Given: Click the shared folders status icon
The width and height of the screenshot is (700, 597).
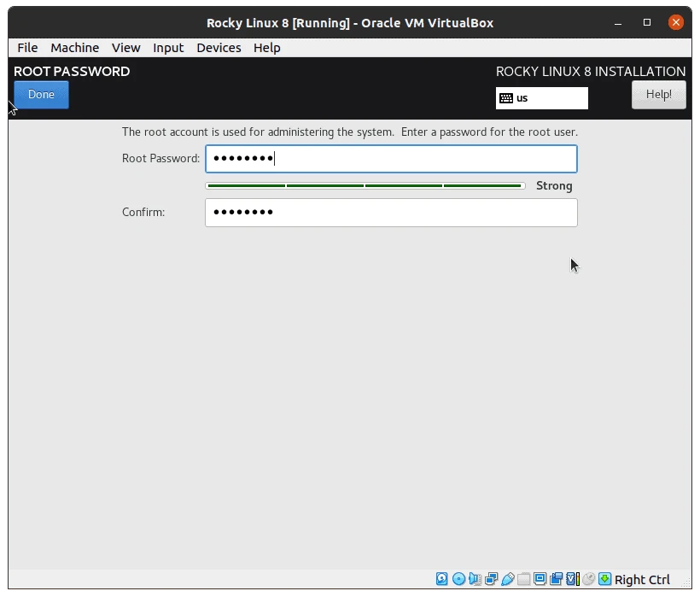Looking at the screenshot, I should tap(523, 579).
